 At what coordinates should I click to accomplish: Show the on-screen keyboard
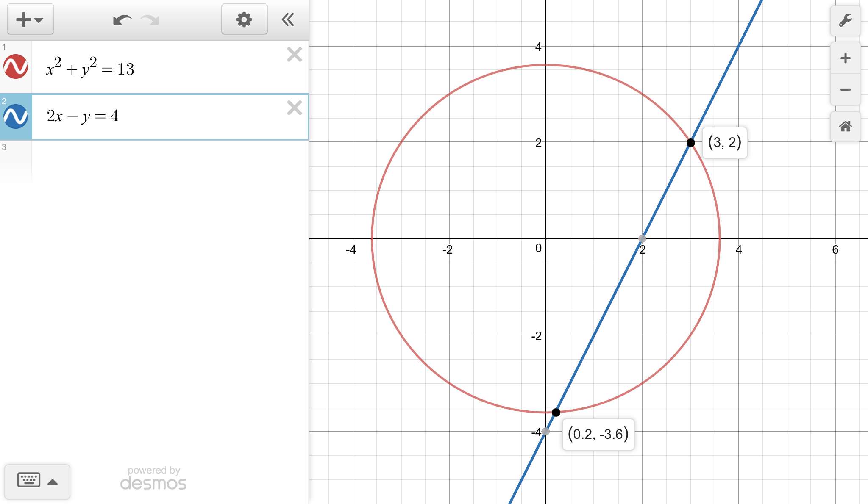[x=29, y=480]
